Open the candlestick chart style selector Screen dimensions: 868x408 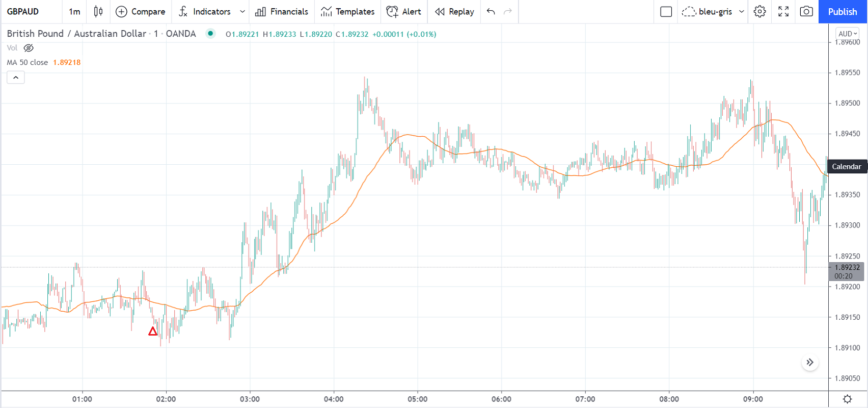pos(98,12)
